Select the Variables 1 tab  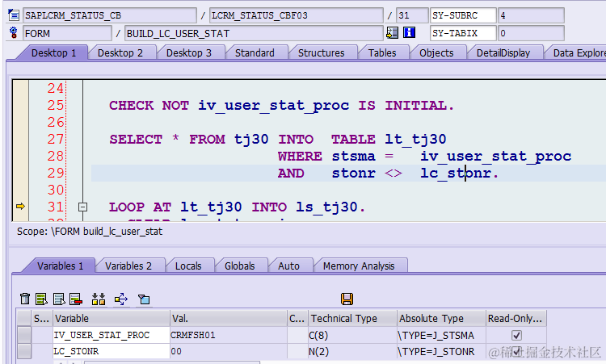[61, 266]
